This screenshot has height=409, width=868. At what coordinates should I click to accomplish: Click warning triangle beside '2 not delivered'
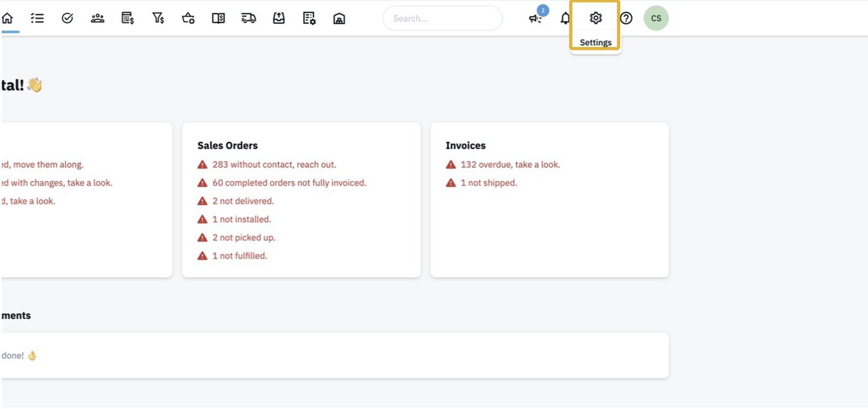coord(202,201)
